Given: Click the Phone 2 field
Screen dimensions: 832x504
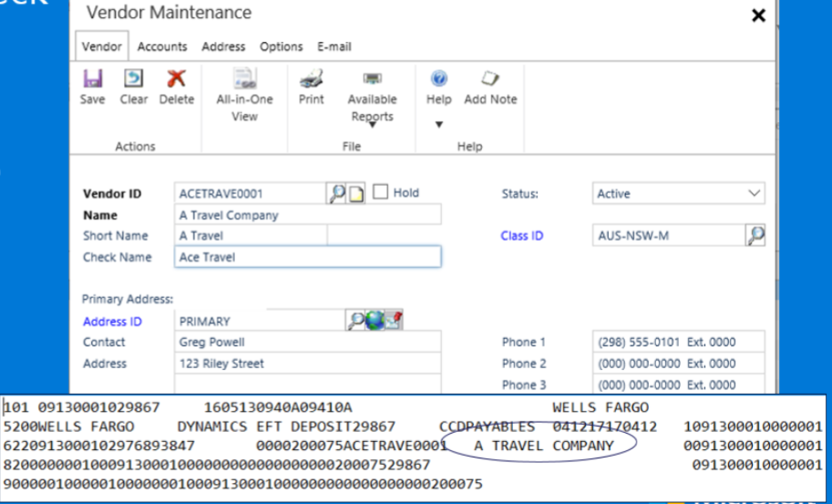Looking at the screenshot, I should tap(678, 364).
